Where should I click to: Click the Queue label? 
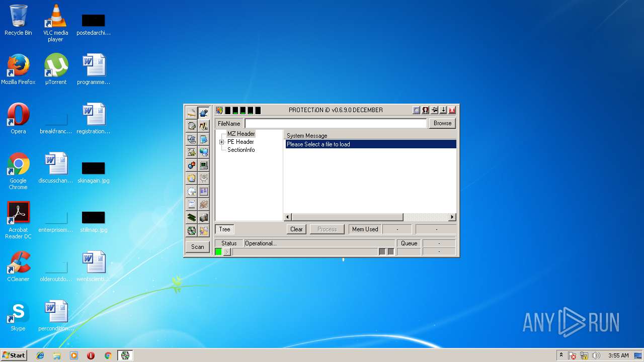(x=409, y=243)
